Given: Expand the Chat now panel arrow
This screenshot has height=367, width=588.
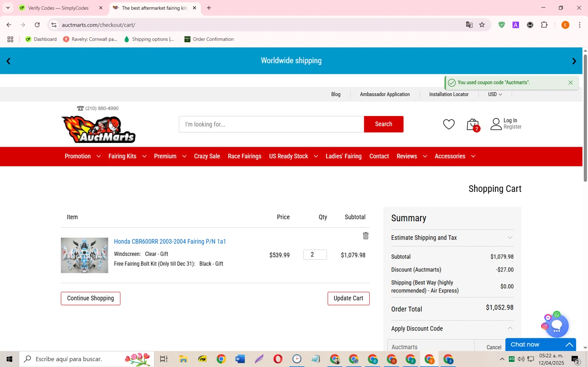Looking at the screenshot, I should [569, 345].
